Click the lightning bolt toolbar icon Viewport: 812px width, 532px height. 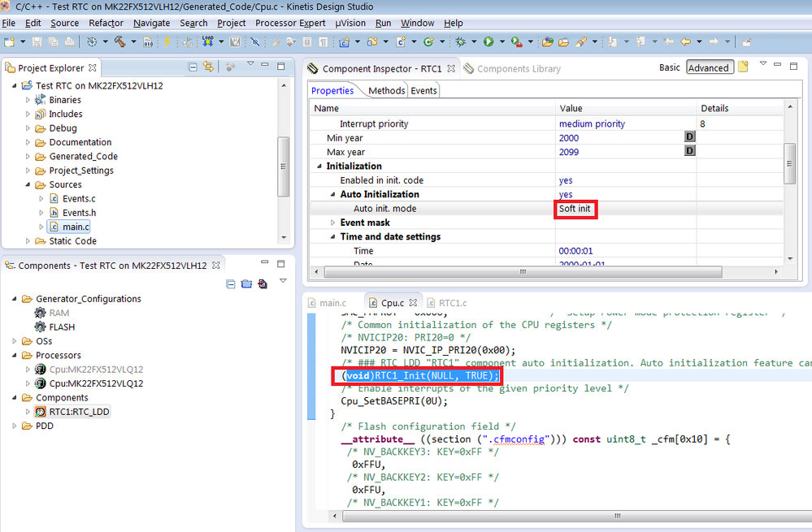(167, 42)
